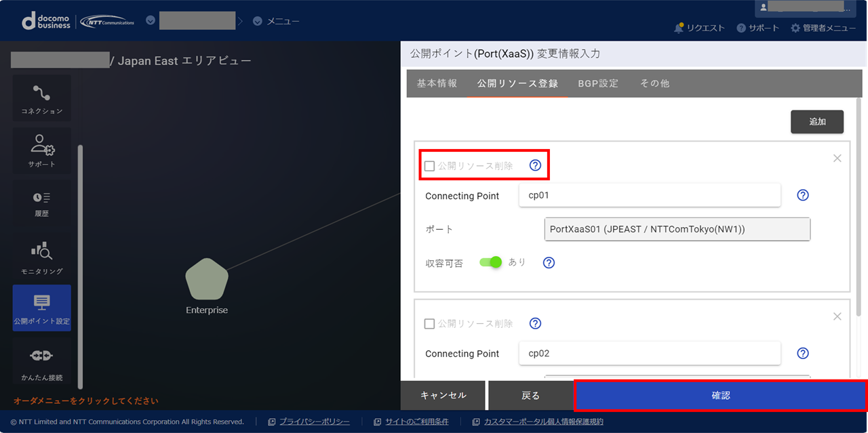Open the コネクション sidebar item
The image size is (868, 433).
pyautogui.click(x=42, y=98)
